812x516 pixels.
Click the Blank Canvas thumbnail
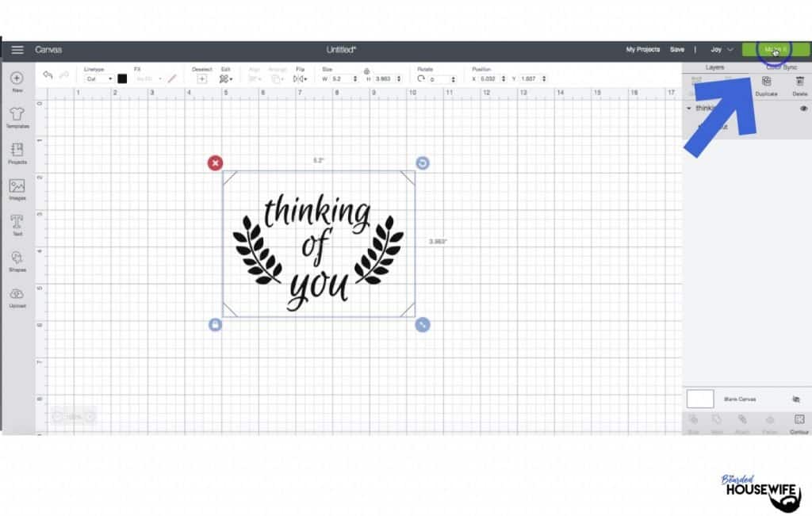click(x=699, y=399)
